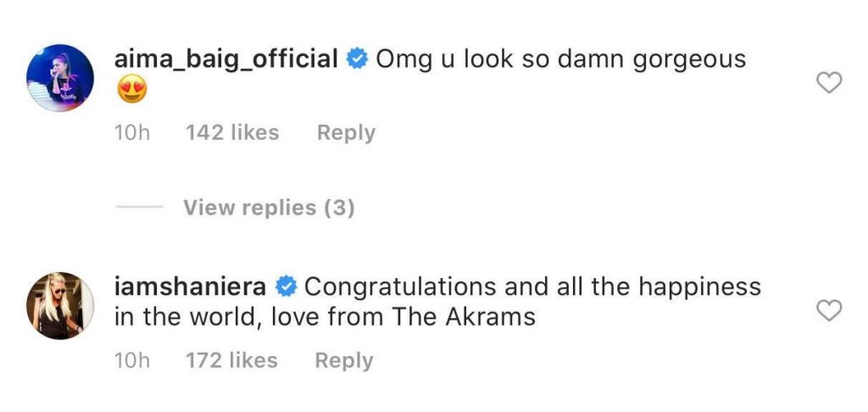This screenshot has height=412, width=868.
Task: Select the "Omg u look so damn gorgeous" text
Action: point(560,60)
